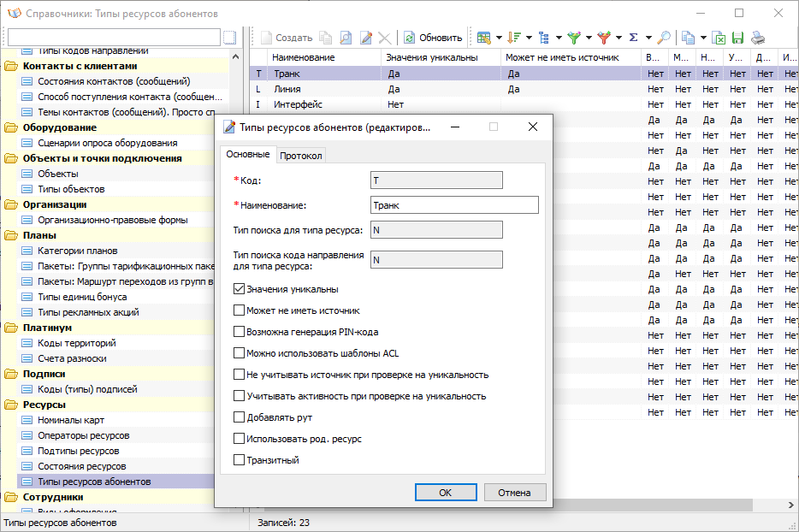Click the Значения уникальны column header
Screen dimensions: 799x532
pos(441,57)
